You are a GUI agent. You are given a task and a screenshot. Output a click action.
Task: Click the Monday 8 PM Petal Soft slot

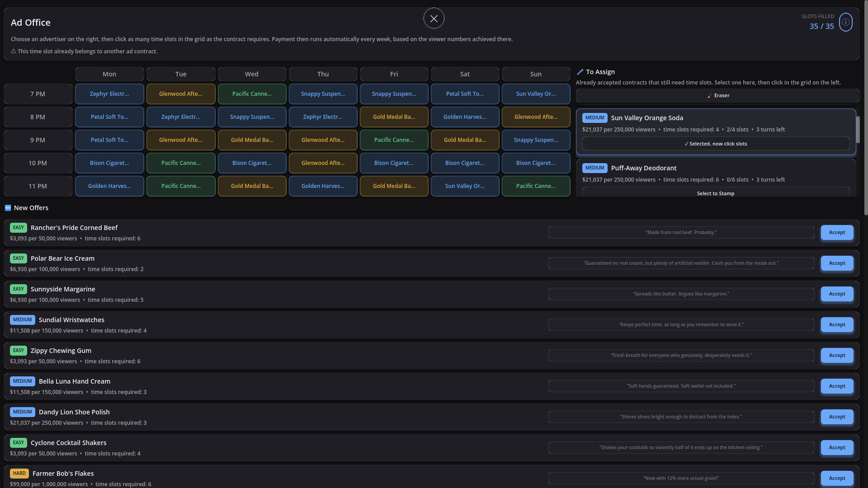[109, 117]
